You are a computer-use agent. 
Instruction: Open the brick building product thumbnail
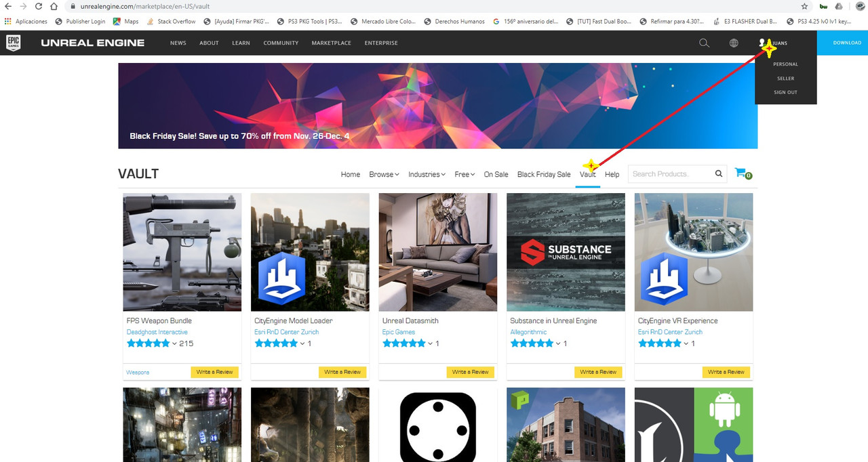coord(566,425)
